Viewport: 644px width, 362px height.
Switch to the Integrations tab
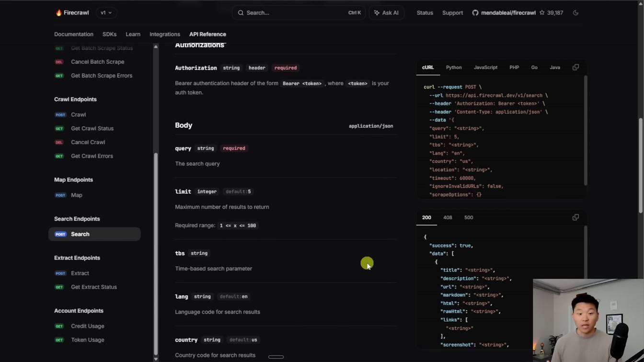coord(165,34)
